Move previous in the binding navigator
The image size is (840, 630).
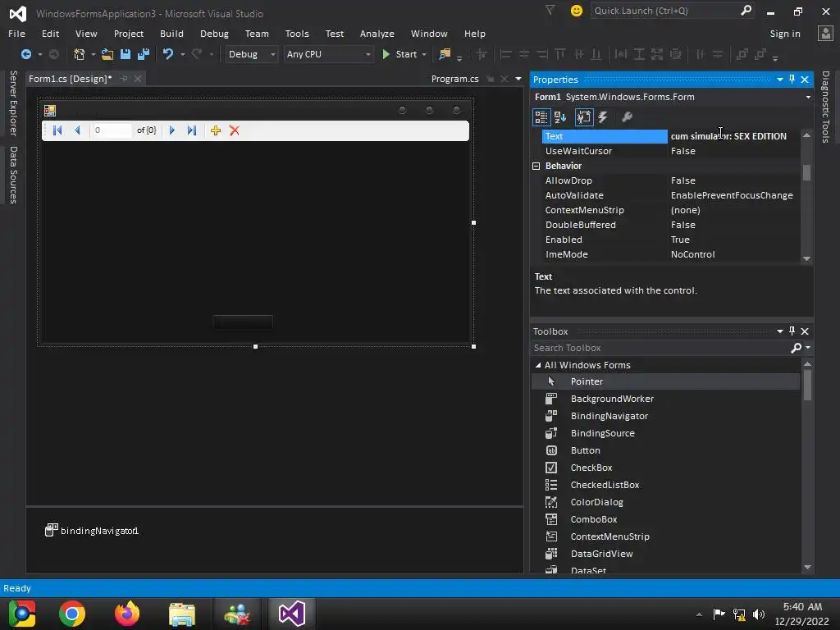click(78, 130)
